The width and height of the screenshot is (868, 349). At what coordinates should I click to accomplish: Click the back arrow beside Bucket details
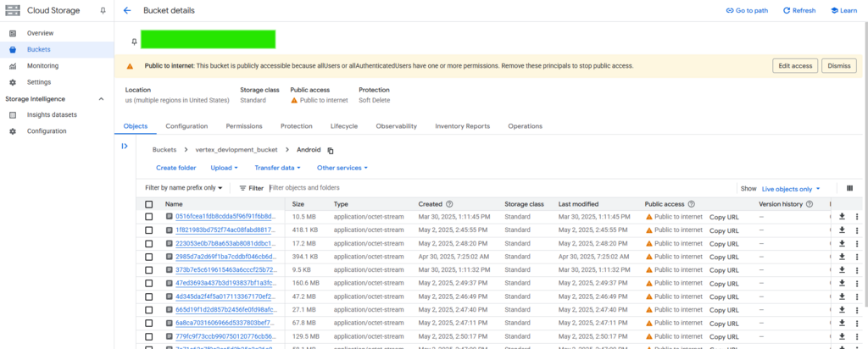pos(127,11)
